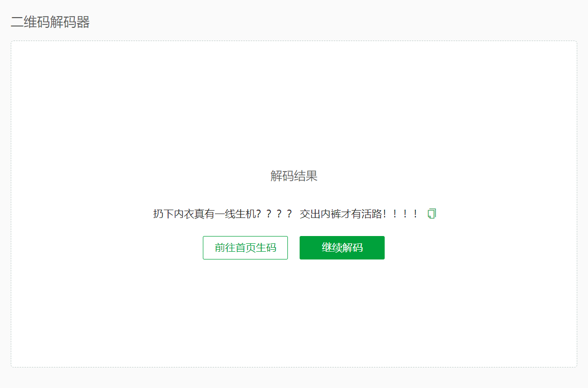Image resolution: width=588 pixels, height=388 pixels.
Task: Click the 解码结果 heading
Action: click(x=294, y=176)
